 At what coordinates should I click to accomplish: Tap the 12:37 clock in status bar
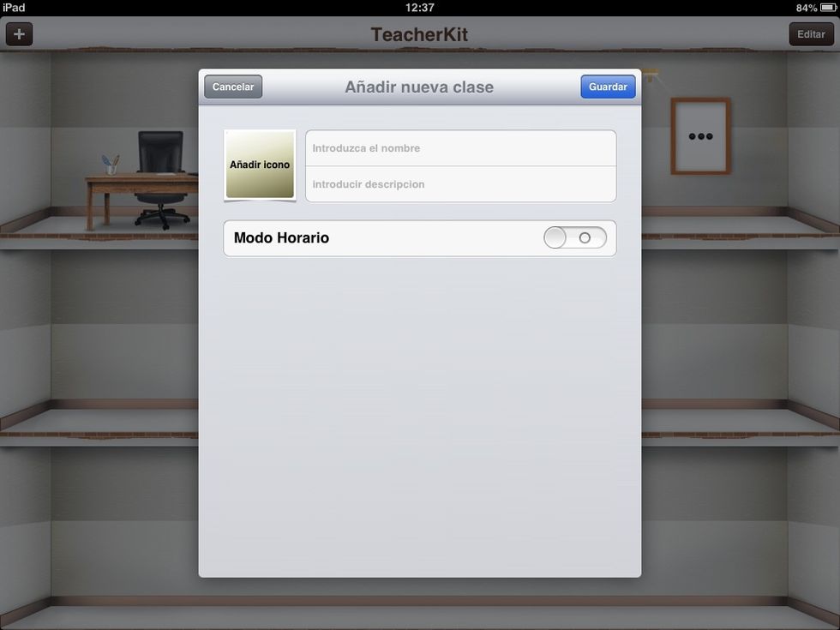tap(419, 8)
